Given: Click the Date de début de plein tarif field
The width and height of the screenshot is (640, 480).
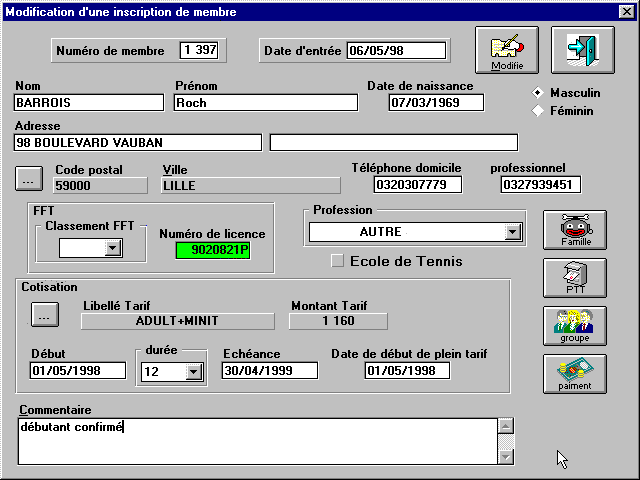Looking at the screenshot, I should click(x=407, y=371).
